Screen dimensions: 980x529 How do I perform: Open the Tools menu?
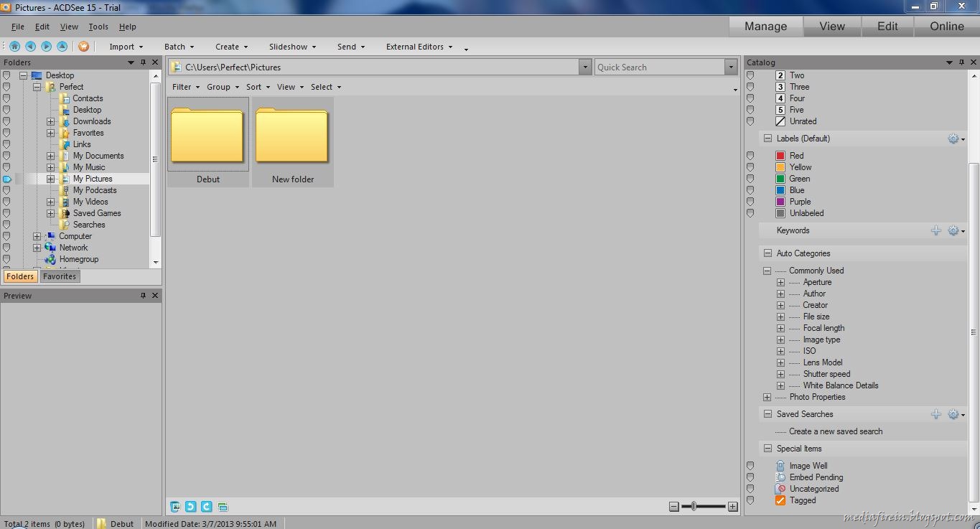(x=98, y=27)
